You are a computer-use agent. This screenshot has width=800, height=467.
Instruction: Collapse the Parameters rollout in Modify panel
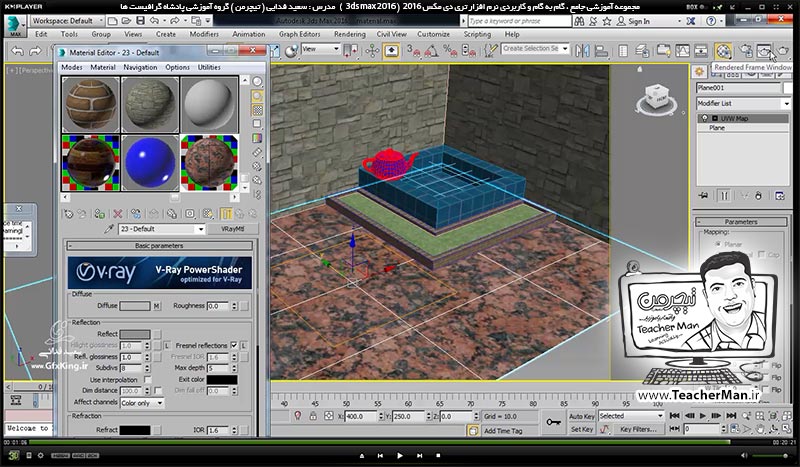click(741, 222)
